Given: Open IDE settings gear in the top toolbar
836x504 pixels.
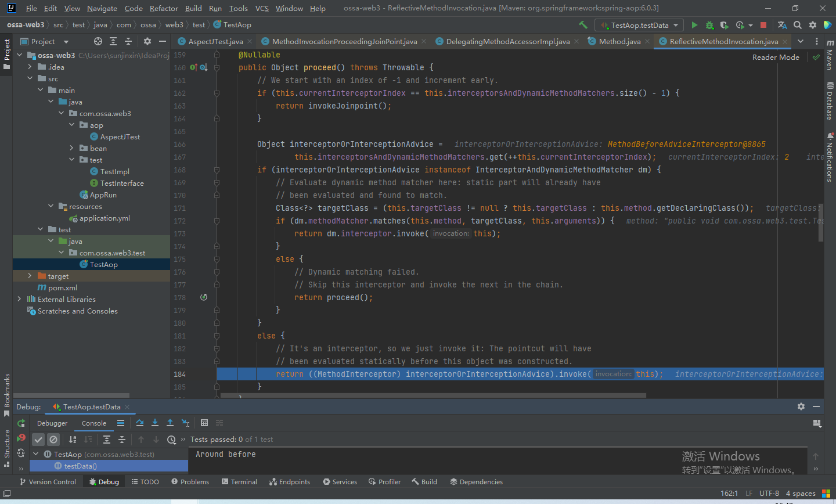Looking at the screenshot, I should pos(813,25).
